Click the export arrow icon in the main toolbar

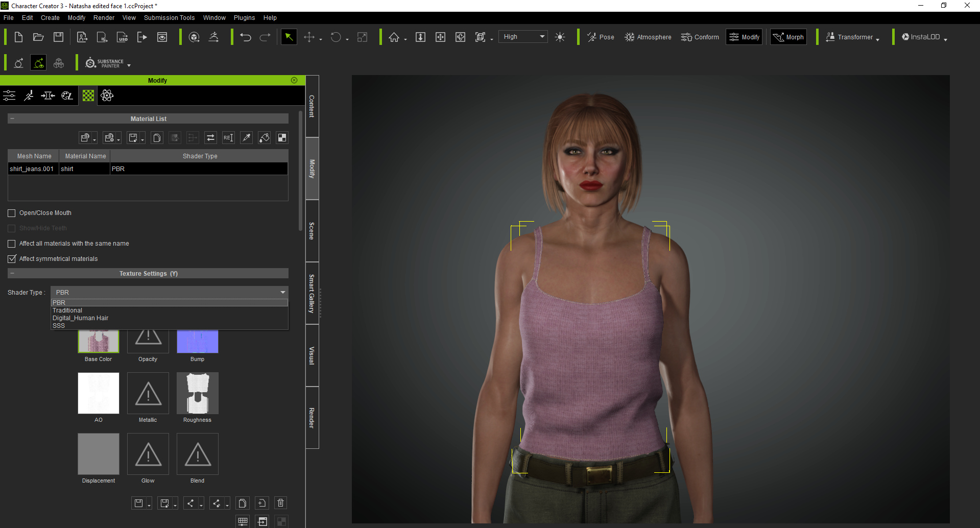[142, 37]
